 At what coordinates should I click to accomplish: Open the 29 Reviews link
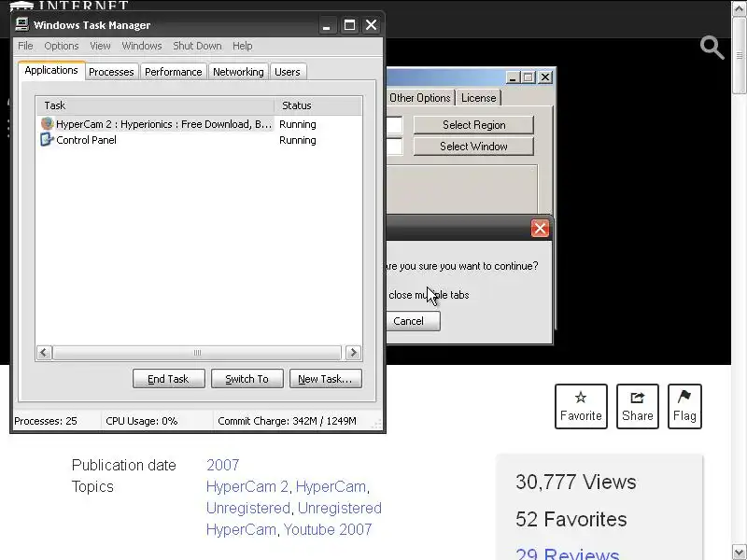tap(568, 553)
